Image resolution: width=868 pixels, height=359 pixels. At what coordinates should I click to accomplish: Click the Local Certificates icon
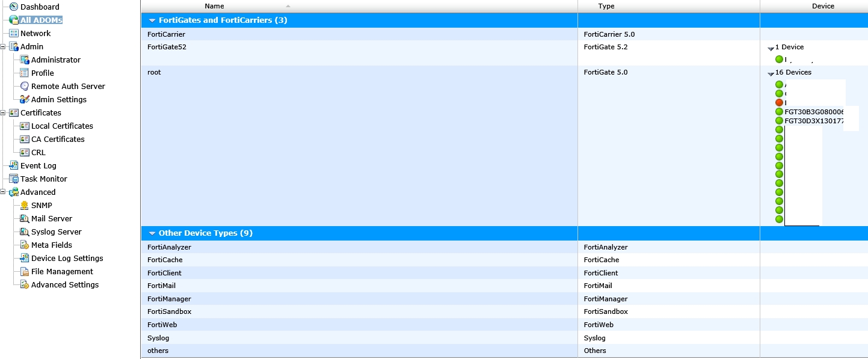[x=25, y=126]
